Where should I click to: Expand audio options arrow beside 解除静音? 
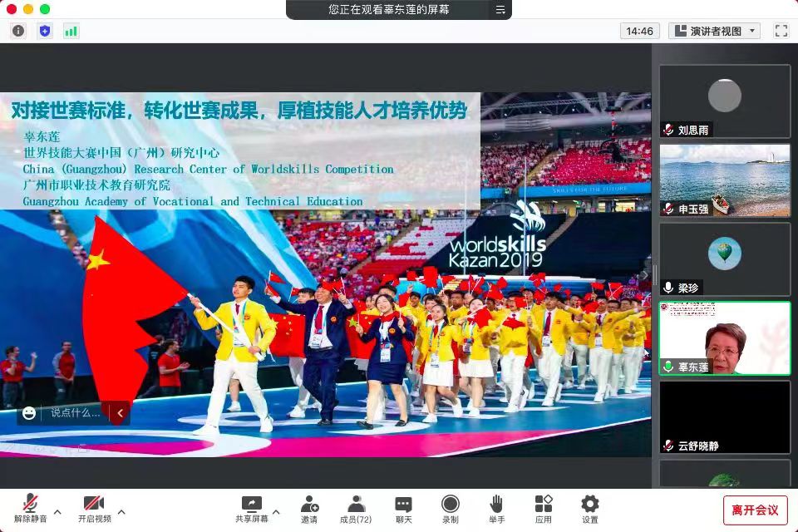pyautogui.click(x=57, y=511)
